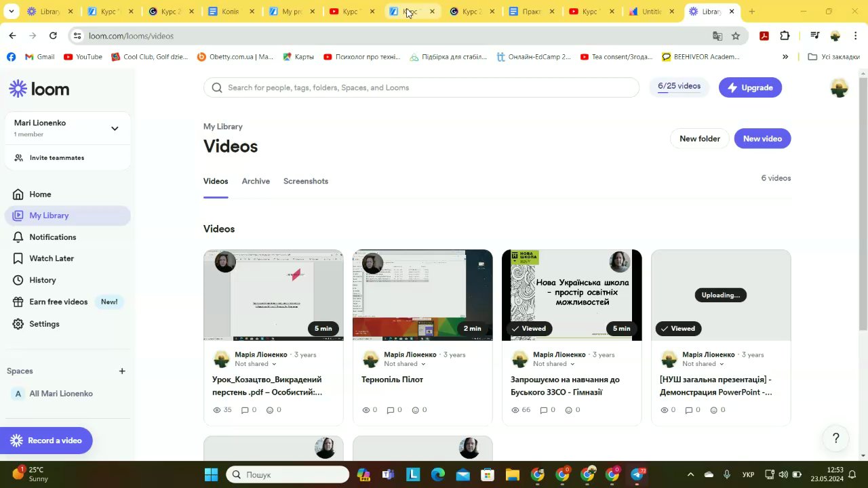Image resolution: width=868 pixels, height=488 pixels.
Task: Click comments icon on Урок_Козацтво card
Action: click(245, 410)
